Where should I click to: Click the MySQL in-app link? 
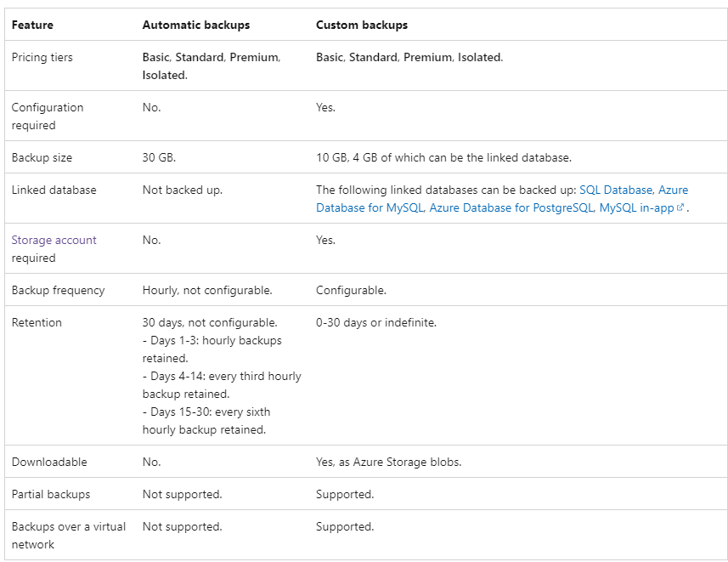coord(636,207)
